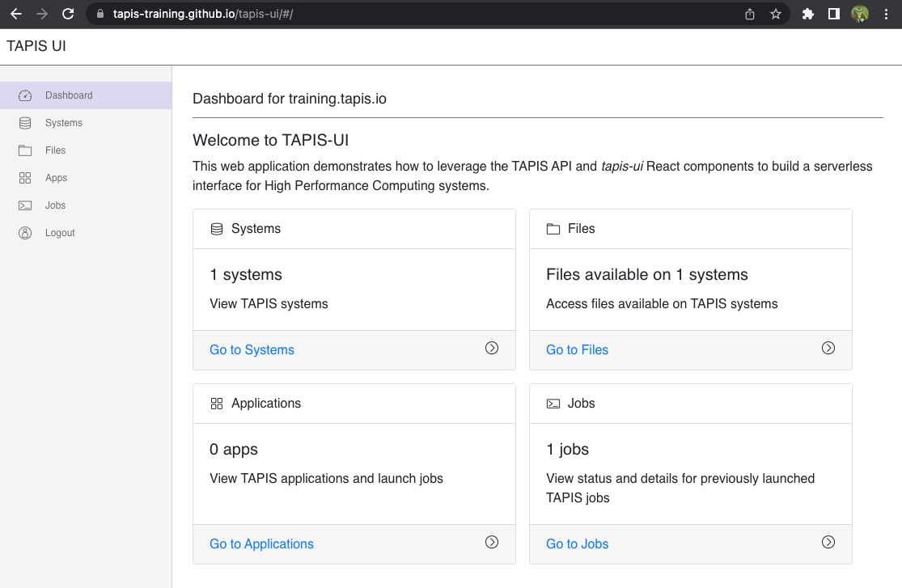902x588 pixels.
Task: Click the Go to Jobs link
Action: click(577, 544)
